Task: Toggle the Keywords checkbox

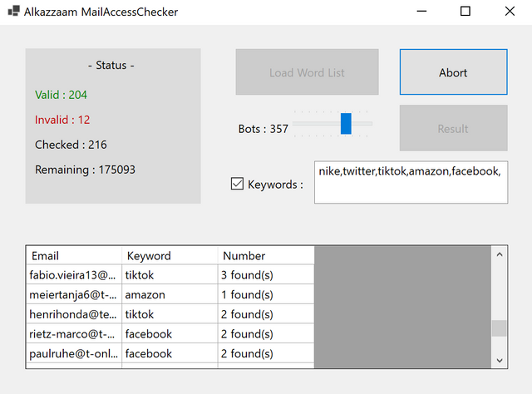Action: point(237,184)
